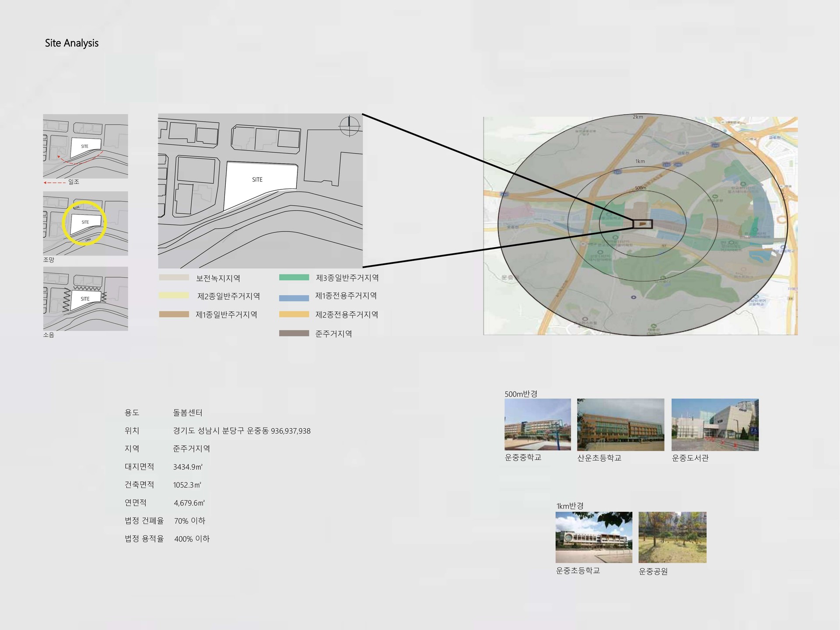
Task: Click the orange 제2종전용주거지역 legend swatch
Action: coord(294,314)
